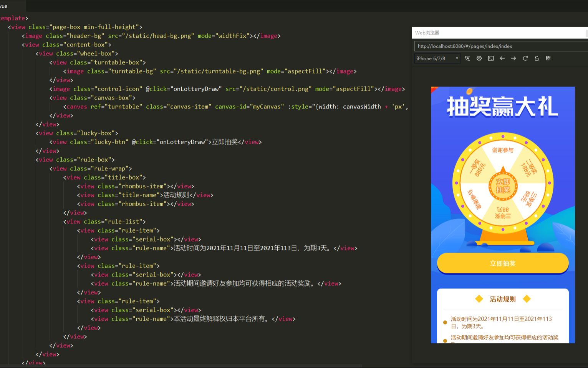Click the wheel-box view opening tag
Screen dimensions: 588x368
77,53
